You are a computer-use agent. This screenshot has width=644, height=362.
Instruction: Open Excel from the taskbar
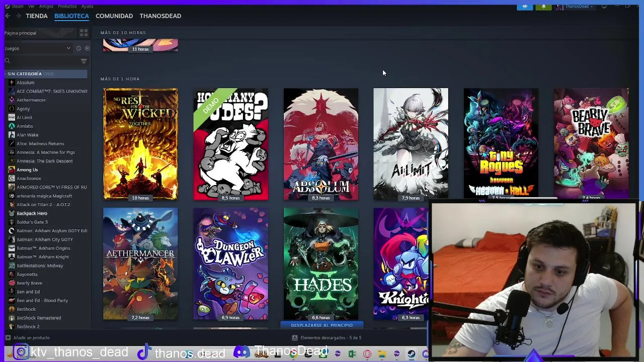tap(352, 354)
